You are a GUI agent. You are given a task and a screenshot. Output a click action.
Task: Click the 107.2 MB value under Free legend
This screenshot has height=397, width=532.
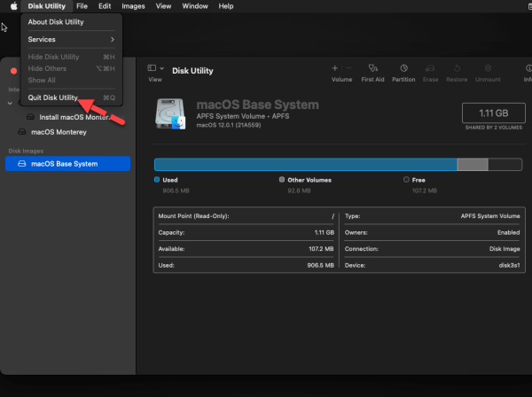(425, 191)
